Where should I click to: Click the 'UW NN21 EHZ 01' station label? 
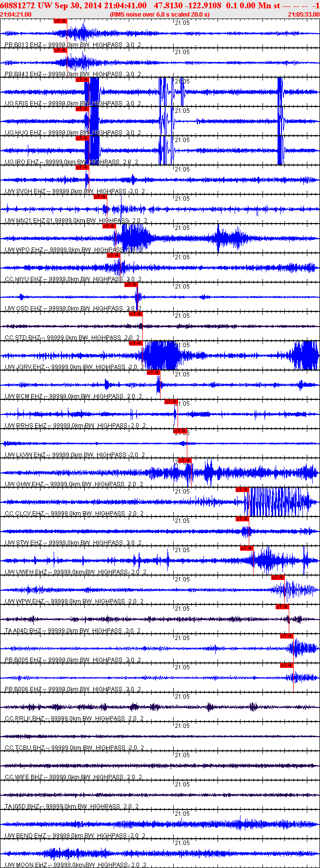(x=29, y=221)
